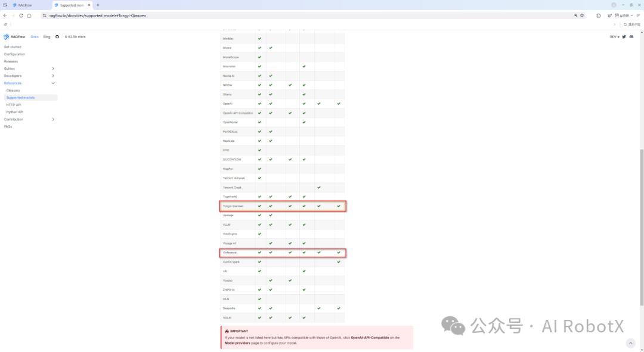The width and height of the screenshot is (644, 352).
Task: Open the GitHub icon beside Blog
Action: pos(57,37)
